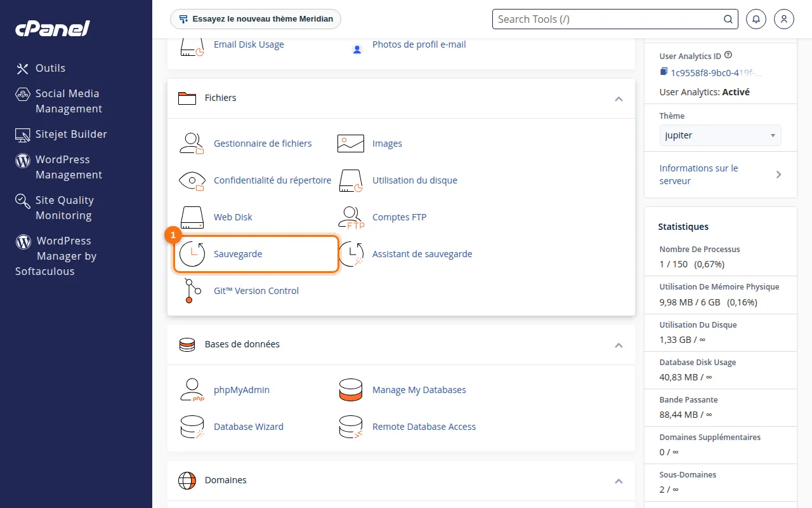Screen dimensions: 812x508
Task: Open the Manage My Databases link
Action: 419,390
